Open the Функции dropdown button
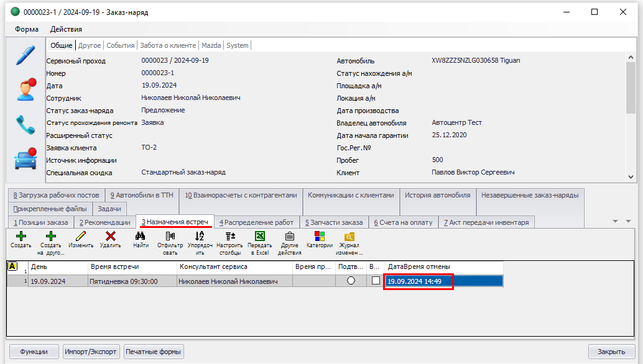 33,352
